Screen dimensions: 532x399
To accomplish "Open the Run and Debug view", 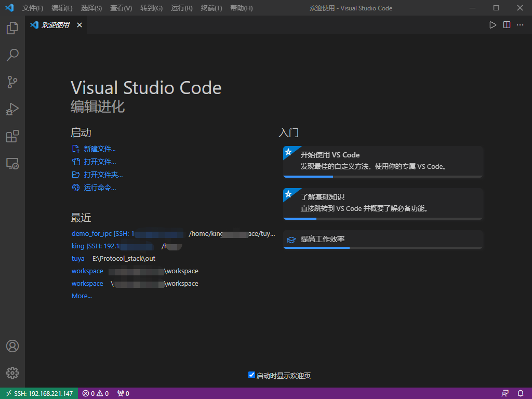I will pos(12,109).
